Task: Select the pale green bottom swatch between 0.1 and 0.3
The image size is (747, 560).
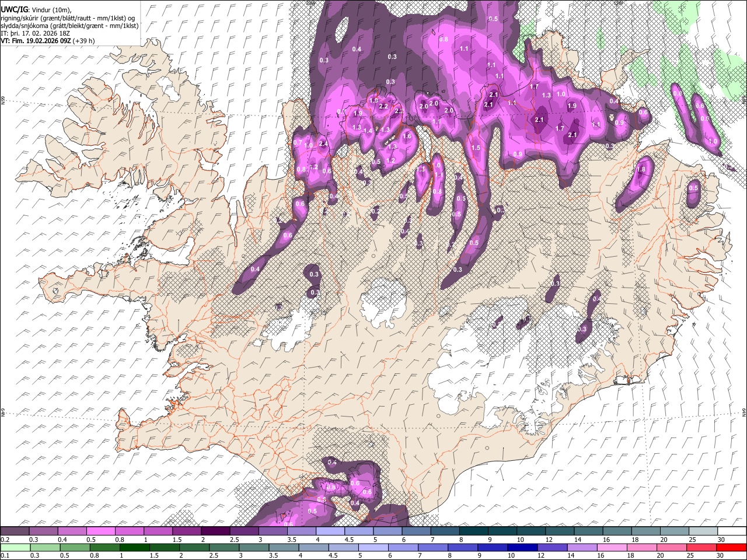Action: click(x=15, y=547)
